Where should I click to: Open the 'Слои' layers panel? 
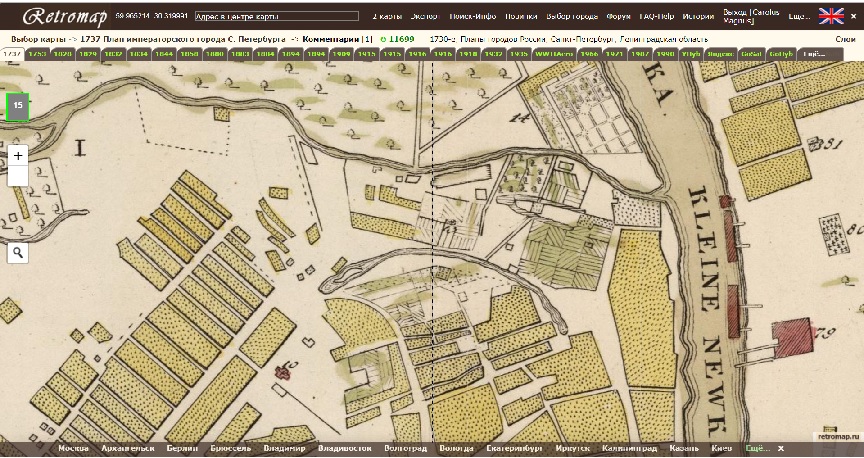coord(844,38)
